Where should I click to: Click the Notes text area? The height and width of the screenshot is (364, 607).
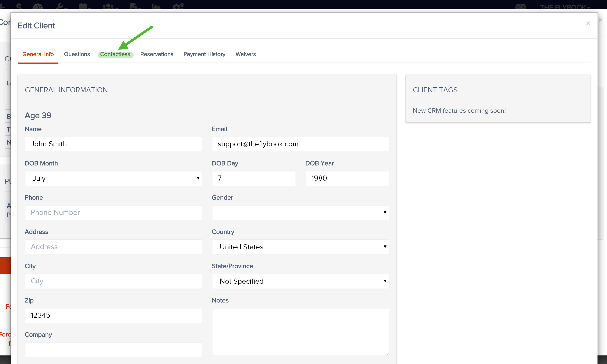pos(300,332)
